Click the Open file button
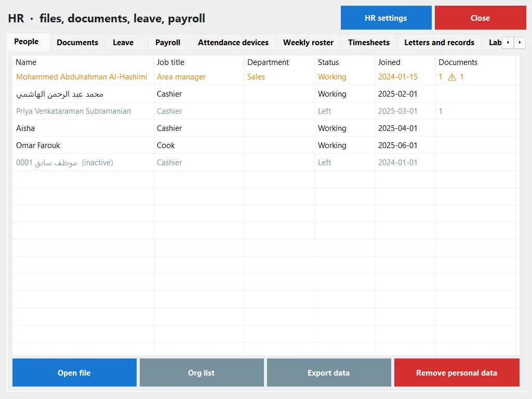 [x=74, y=373]
